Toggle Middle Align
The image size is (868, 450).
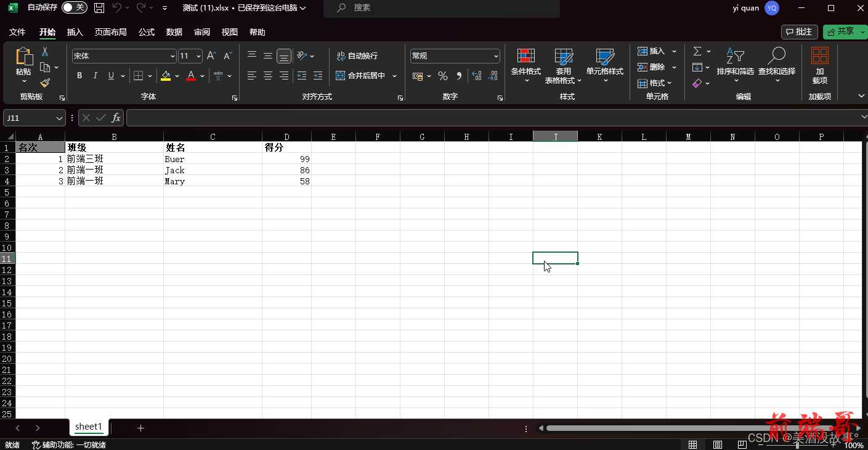(x=268, y=55)
